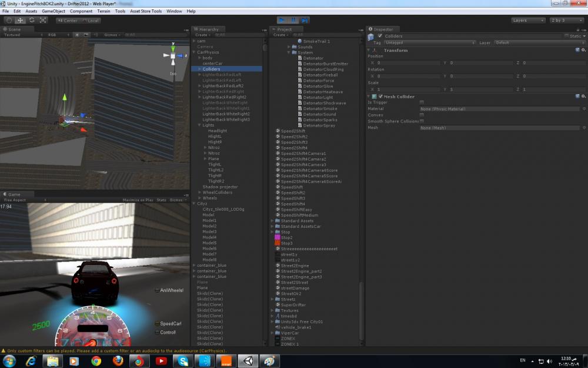Select Shadow projector in Hierarchy
Viewport: 588px width, 368px height.
(220, 187)
